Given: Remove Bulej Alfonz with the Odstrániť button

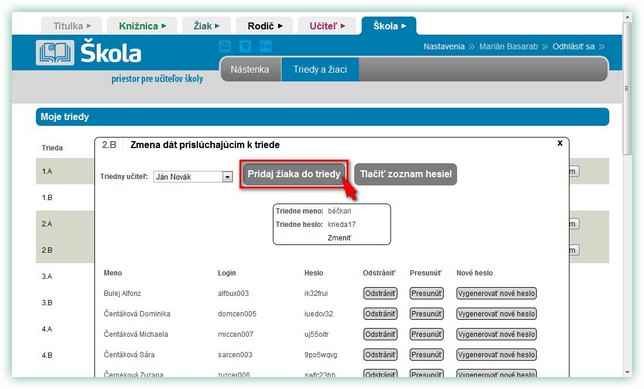Looking at the screenshot, I should [x=380, y=293].
